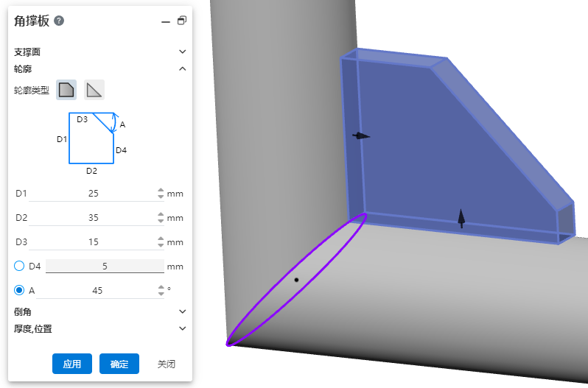This screenshot has width=588, height=388.
Task: Click the profile diagram with D1–D4 labels
Action: [x=92, y=144]
